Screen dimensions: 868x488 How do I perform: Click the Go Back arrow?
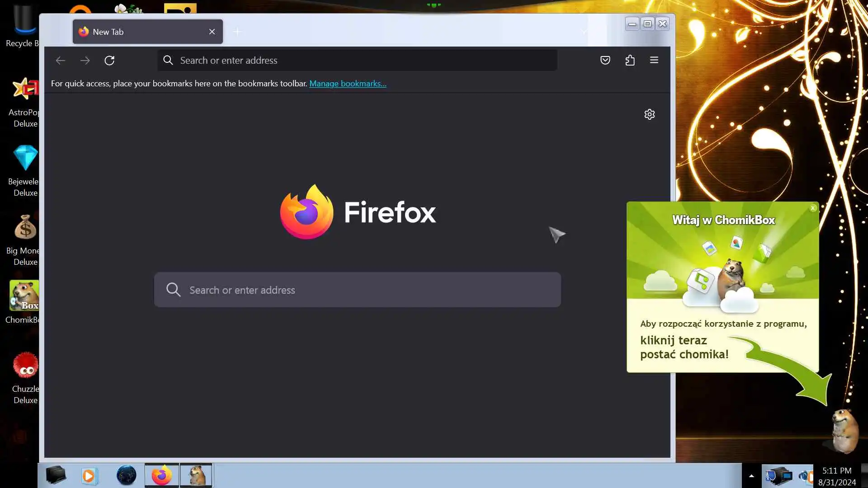[x=60, y=60]
